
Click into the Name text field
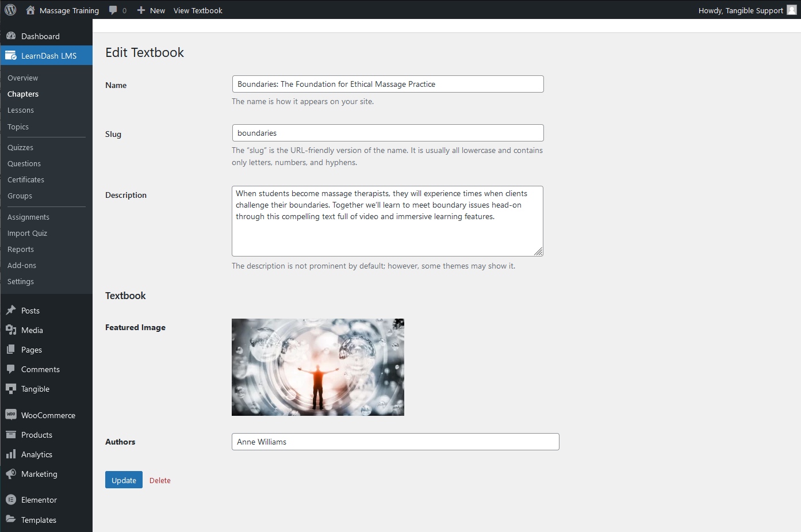coord(388,84)
